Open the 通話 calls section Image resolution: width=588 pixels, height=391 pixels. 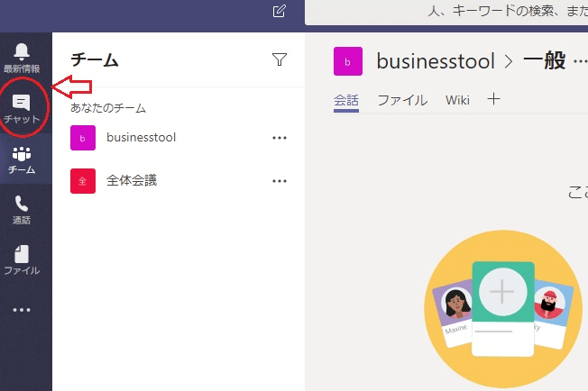click(22, 210)
